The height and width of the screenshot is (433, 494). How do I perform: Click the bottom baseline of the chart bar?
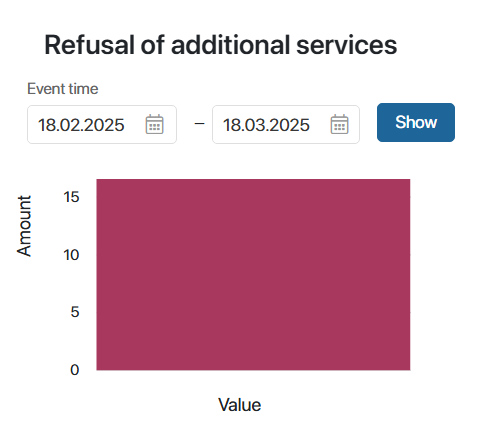(253, 370)
